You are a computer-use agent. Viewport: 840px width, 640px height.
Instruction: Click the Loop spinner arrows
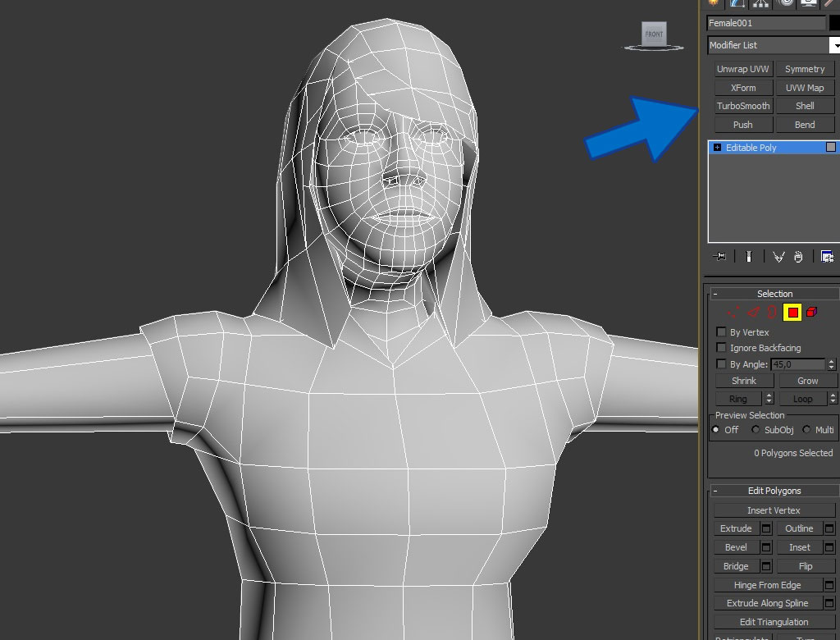point(833,399)
